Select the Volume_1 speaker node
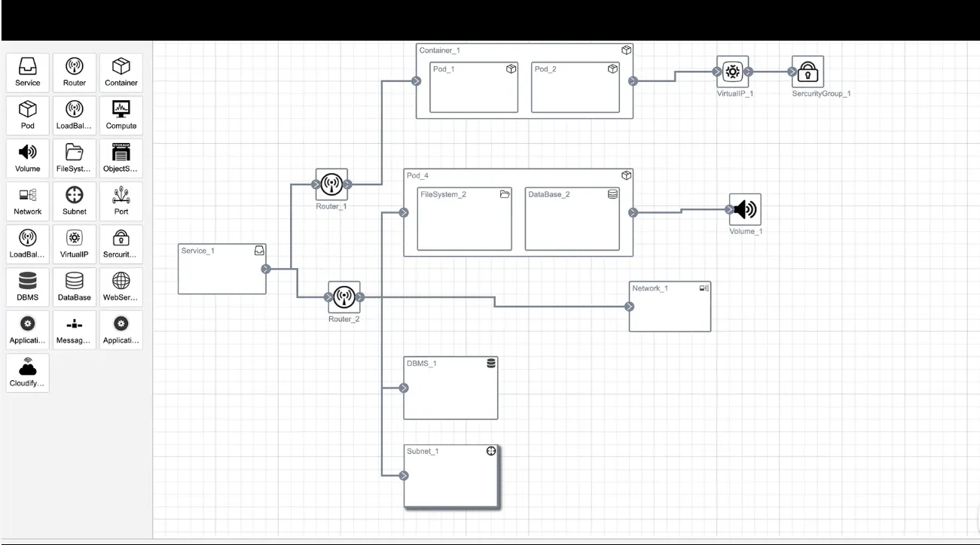The height and width of the screenshot is (545, 980). [x=745, y=209]
